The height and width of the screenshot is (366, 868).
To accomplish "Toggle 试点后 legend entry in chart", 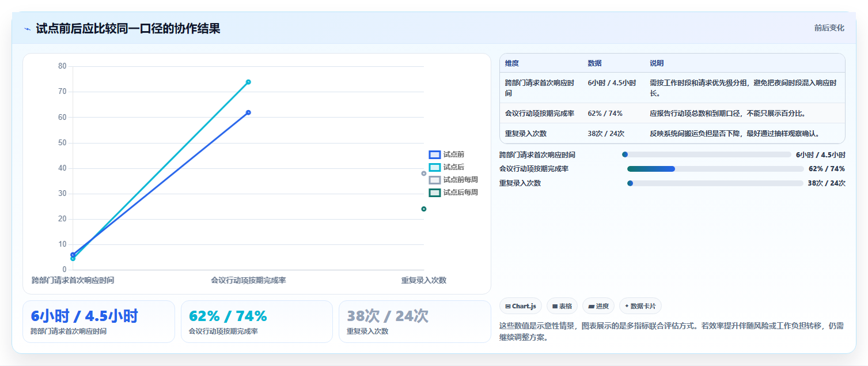I will coord(447,167).
